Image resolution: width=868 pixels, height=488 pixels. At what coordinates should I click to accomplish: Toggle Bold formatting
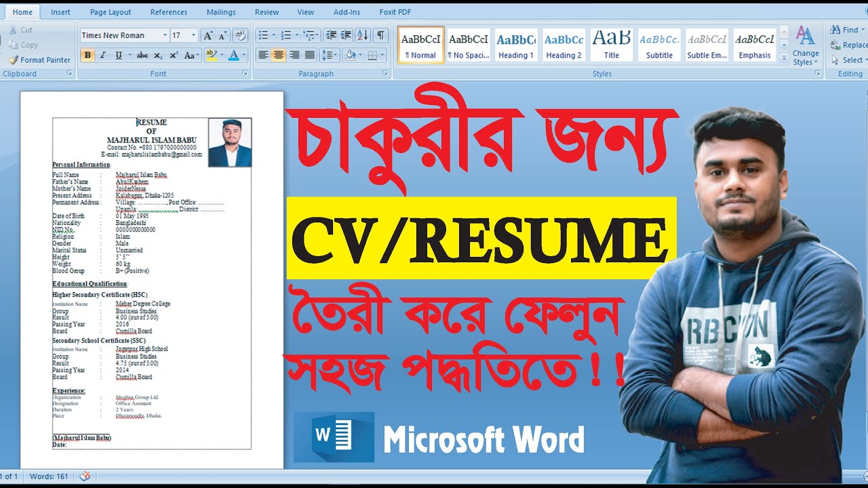pyautogui.click(x=87, y=55)
